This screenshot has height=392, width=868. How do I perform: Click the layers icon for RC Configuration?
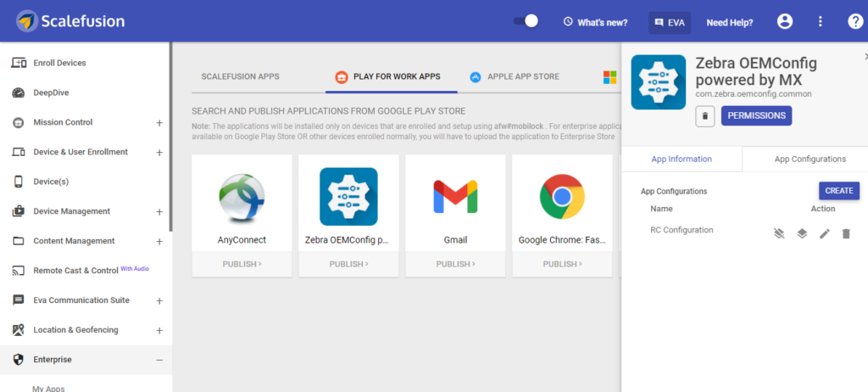tap(802, 234)
